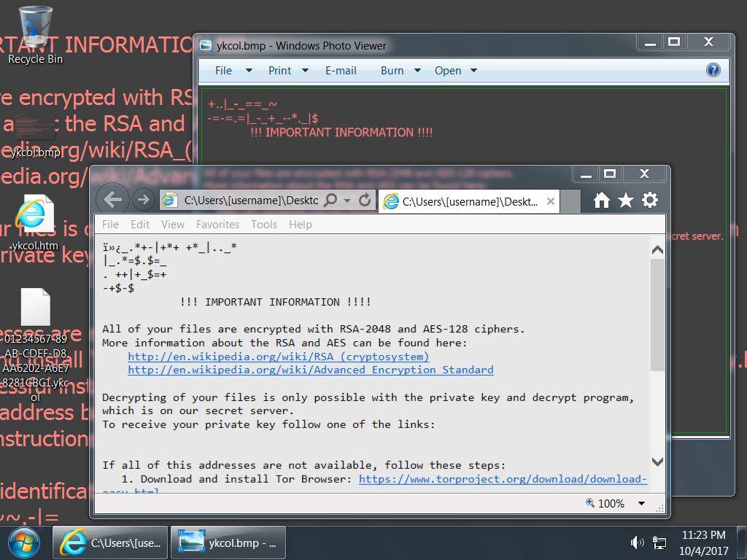Expand the Photo Viewer File dropdown

(x=249, y=71)
